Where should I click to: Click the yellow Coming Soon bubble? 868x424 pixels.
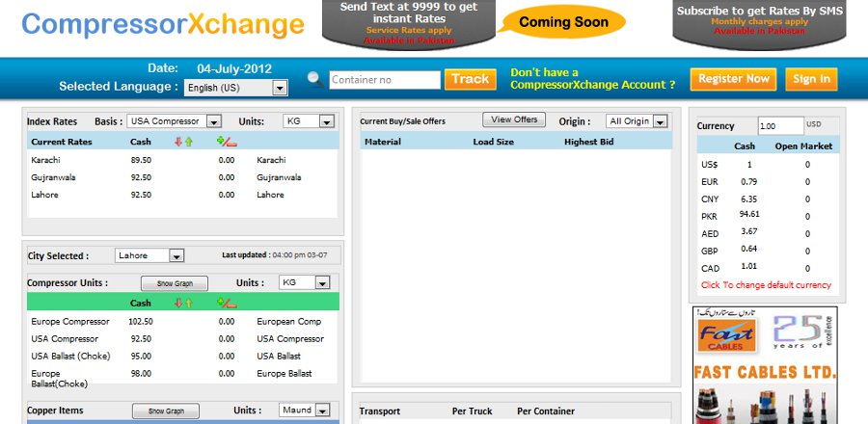coord(564,22)
